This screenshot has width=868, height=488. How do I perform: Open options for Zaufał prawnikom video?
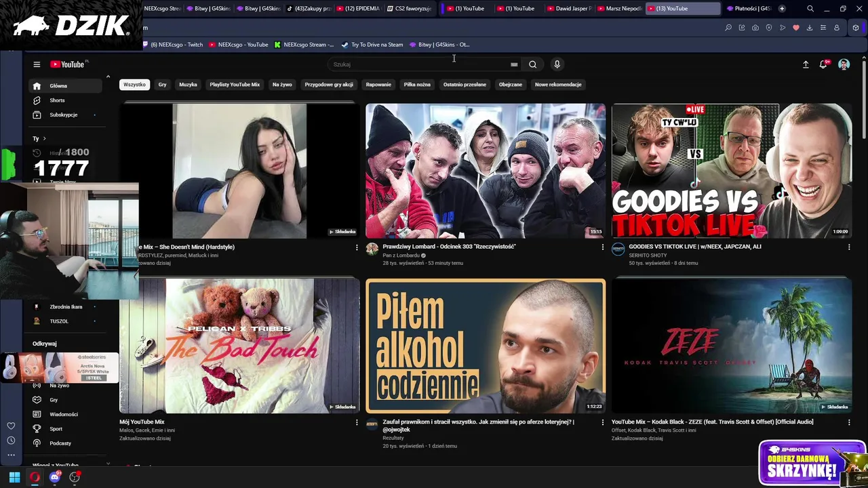[603, 422]
